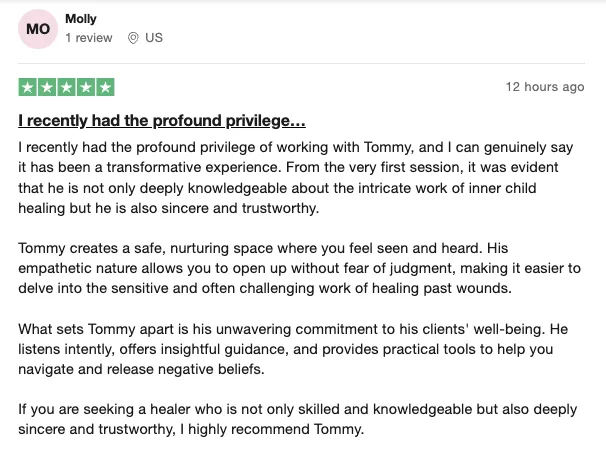Click the second green rating star
The image size is (606, 451).
[47, 87]
